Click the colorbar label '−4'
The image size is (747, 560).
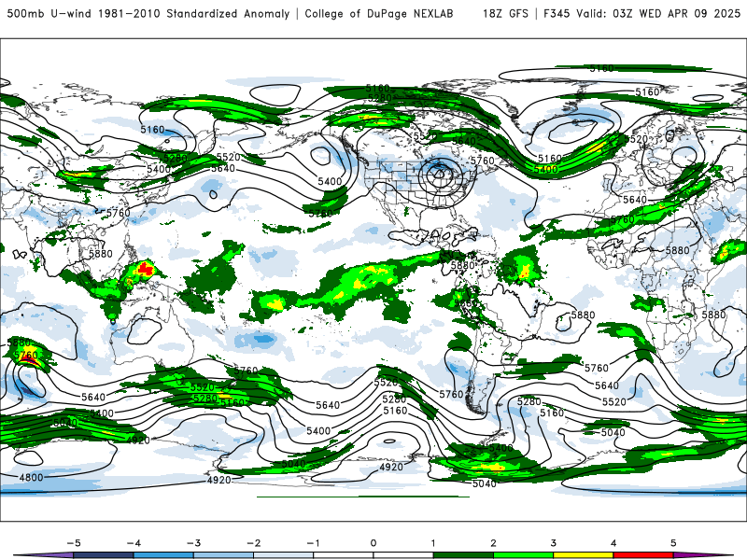(134, 543)
